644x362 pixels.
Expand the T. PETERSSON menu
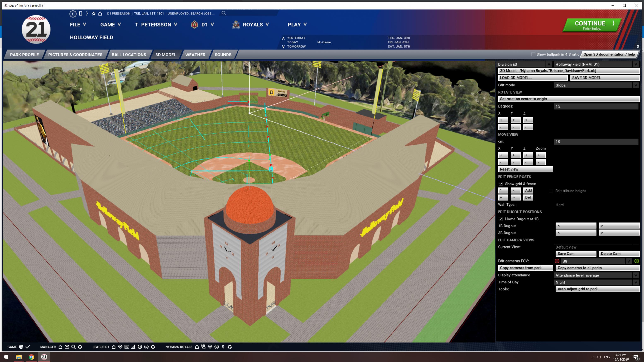156,24
